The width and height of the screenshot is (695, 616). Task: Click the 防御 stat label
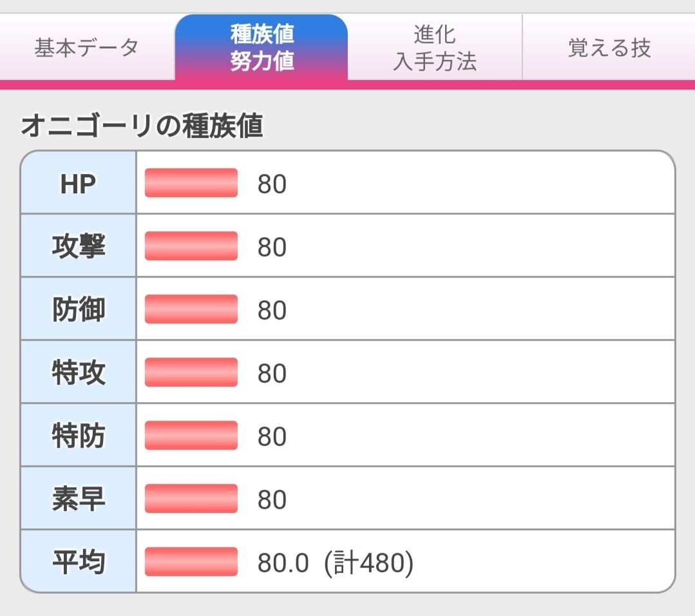(x=79, y=309)
